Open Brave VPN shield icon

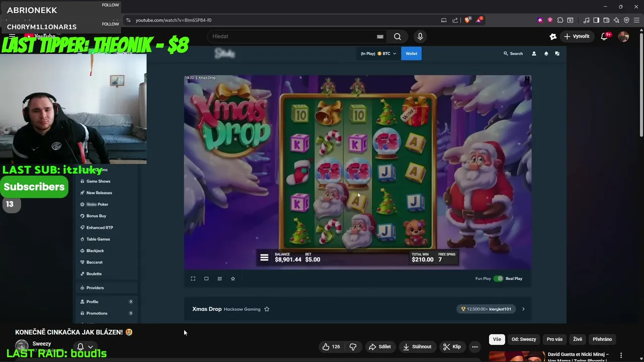click(x=626, y=20)
